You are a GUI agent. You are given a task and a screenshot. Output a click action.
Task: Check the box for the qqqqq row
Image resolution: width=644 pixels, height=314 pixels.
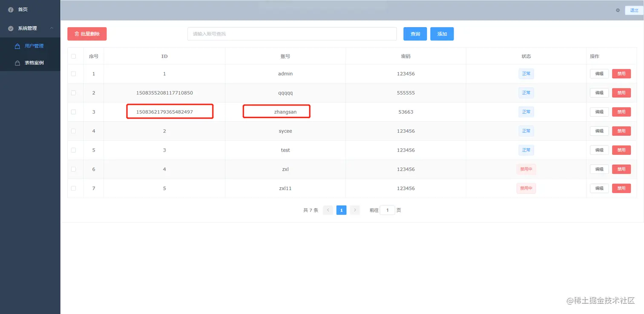point(74,93)
